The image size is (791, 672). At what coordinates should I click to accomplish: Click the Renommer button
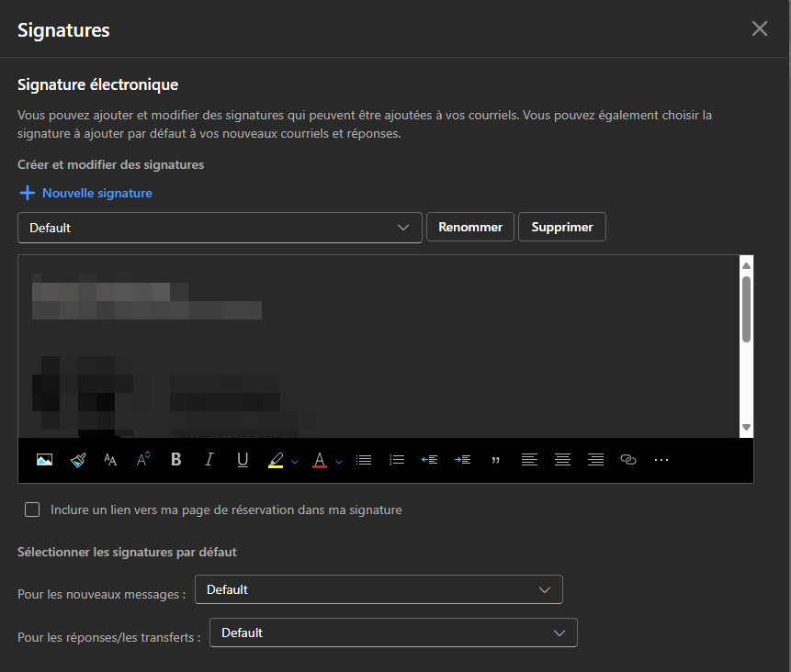coord(469,228)
